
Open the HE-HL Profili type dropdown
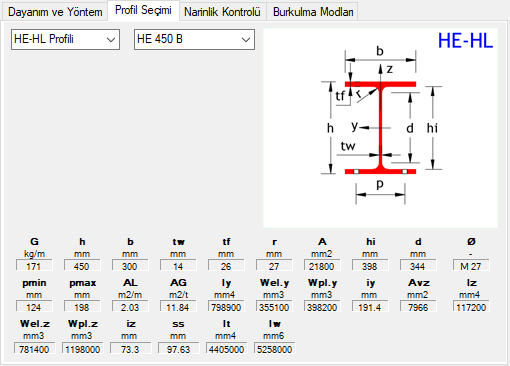pyautogui.click(x=65, y=39)
